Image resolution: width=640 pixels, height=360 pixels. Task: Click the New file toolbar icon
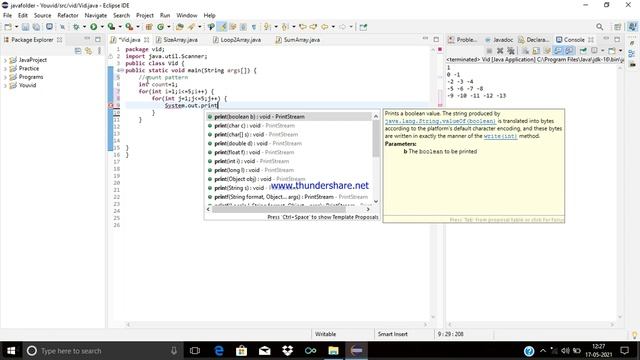click(x=8, y=27)
